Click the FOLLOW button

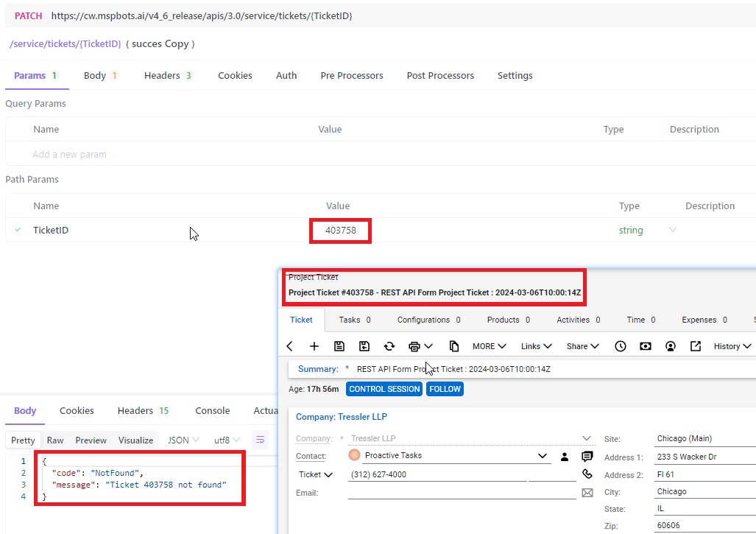point(445,389)
